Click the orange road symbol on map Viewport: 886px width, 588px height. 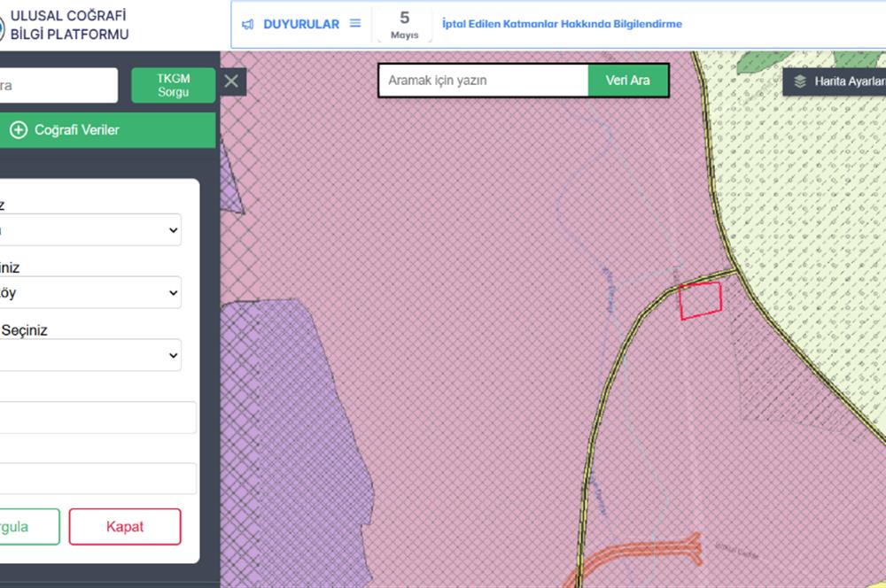point(639,556)
